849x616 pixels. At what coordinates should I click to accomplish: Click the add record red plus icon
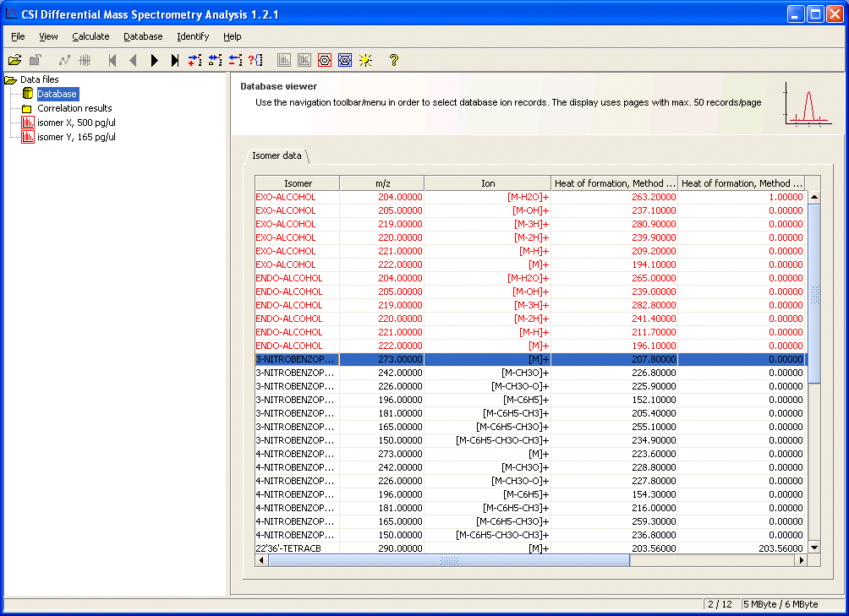(194, 60)
